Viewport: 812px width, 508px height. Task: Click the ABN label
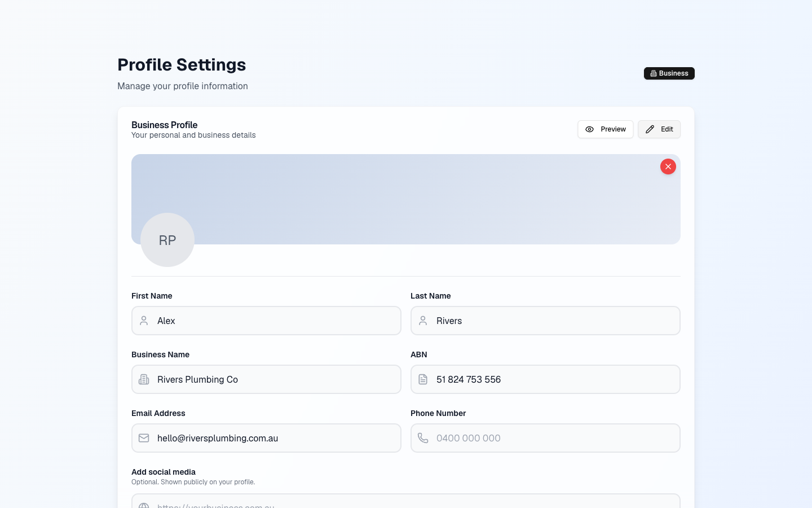click(x=419, y=354)
